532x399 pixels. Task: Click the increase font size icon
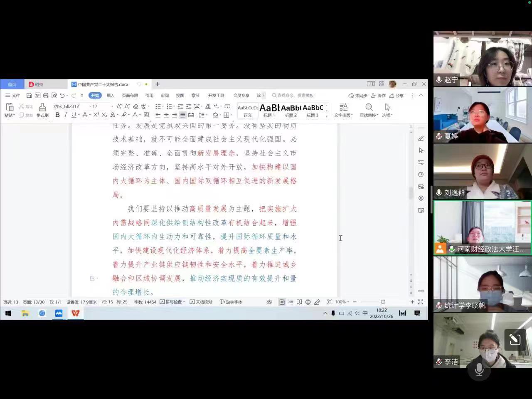point(119,106)
